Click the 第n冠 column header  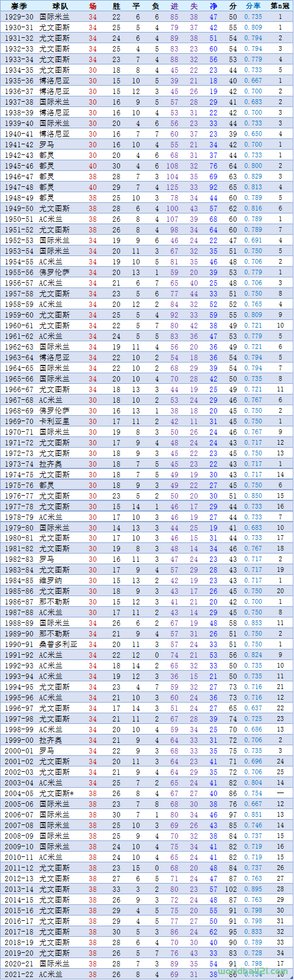(x=280, y=6)
